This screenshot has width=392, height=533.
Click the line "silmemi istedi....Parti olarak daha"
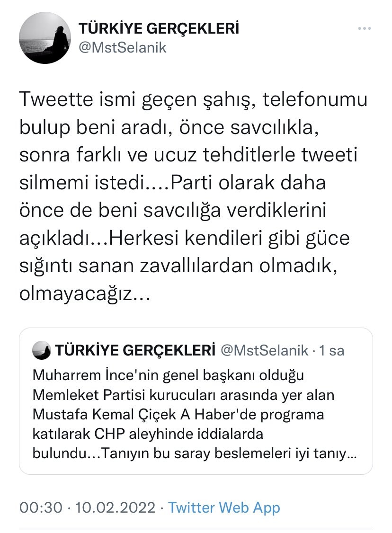pyautogui.click(x=172, y=183)
